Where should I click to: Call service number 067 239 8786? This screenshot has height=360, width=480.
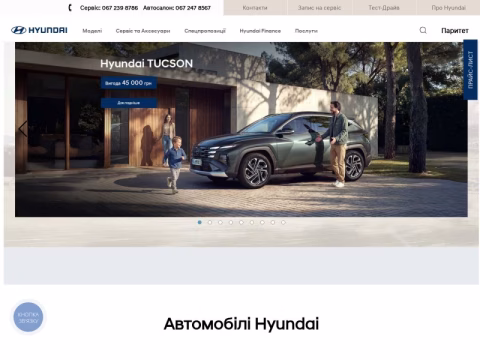(x=120, y=8)
